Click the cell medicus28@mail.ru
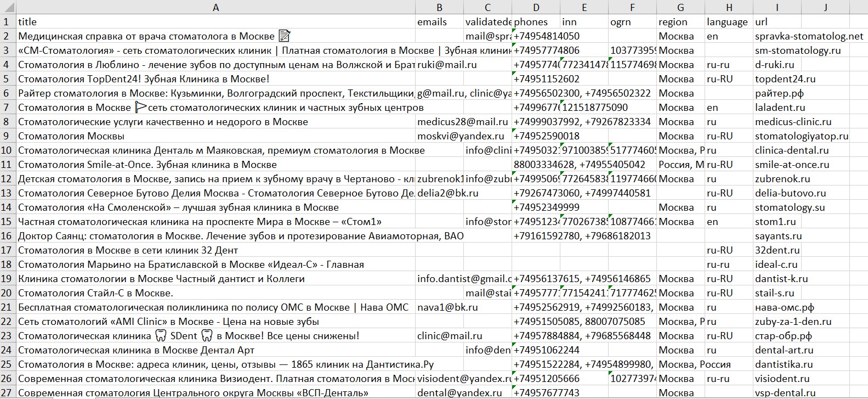 coord(463,122)
